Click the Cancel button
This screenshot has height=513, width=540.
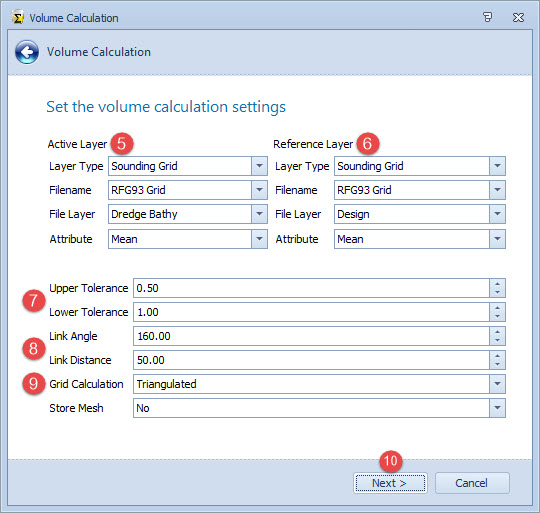click(472, 483)
